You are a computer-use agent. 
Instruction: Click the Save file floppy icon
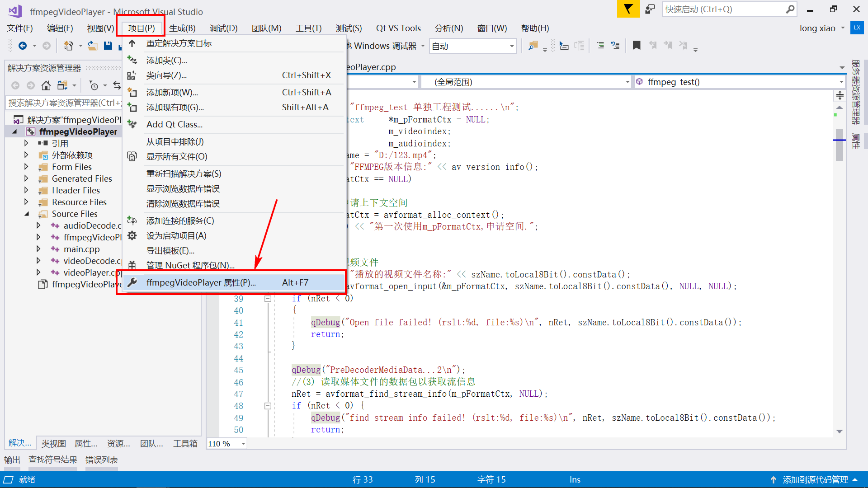click(108, 46)
